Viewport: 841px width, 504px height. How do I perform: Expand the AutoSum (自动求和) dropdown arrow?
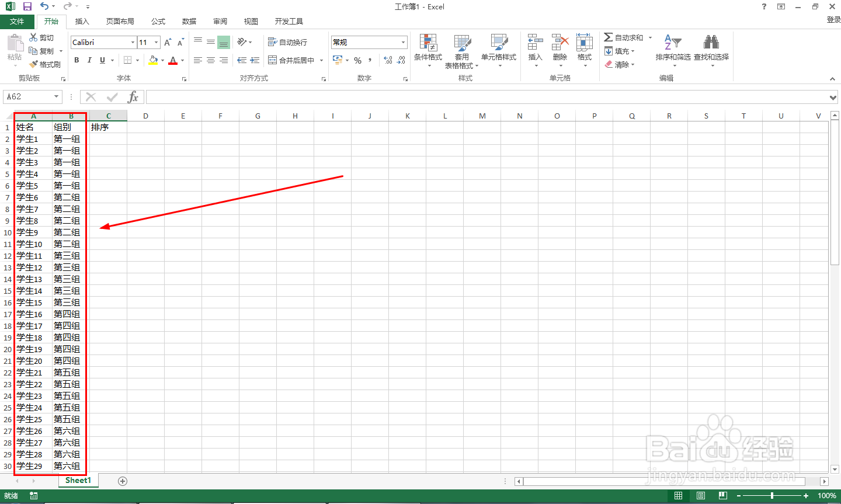650,37
